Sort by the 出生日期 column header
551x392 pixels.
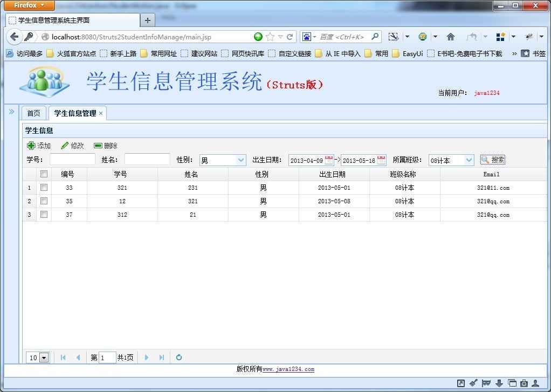point(333,174)
